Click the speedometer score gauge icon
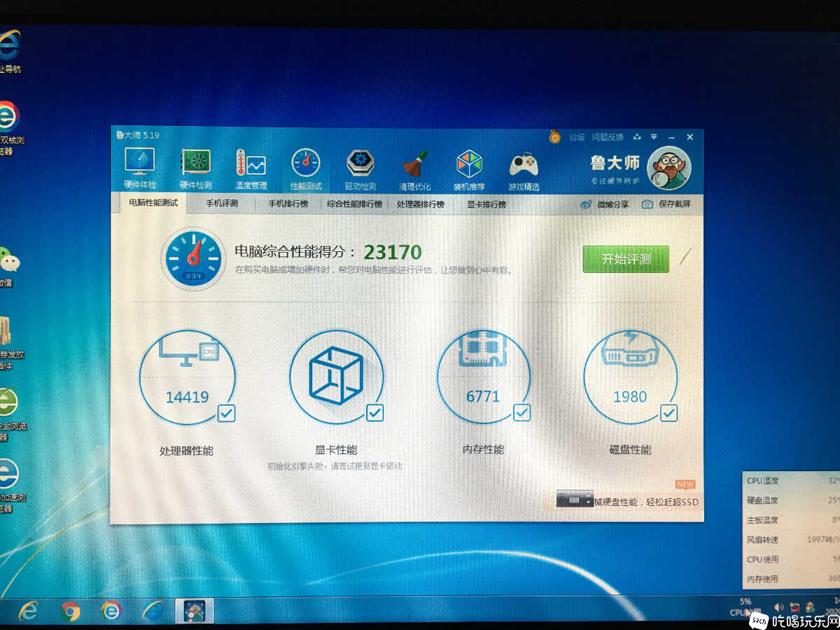 (193, 258)
